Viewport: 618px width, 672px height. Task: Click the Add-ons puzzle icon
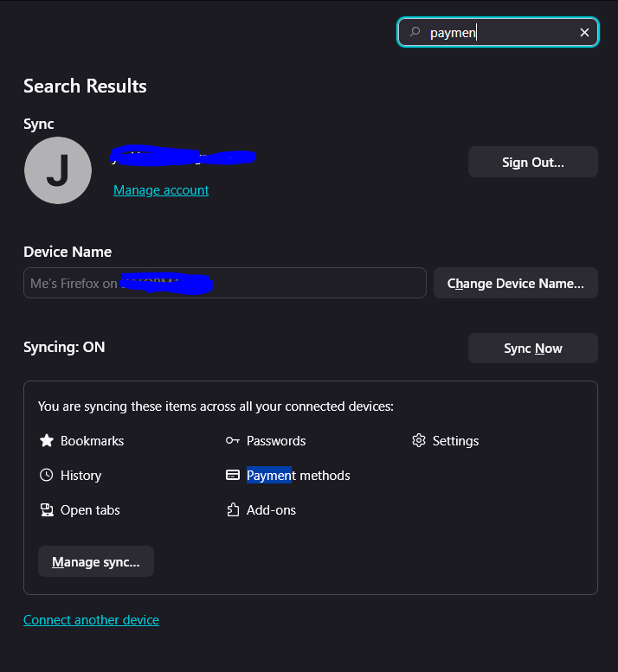click(x=232, y=510)
